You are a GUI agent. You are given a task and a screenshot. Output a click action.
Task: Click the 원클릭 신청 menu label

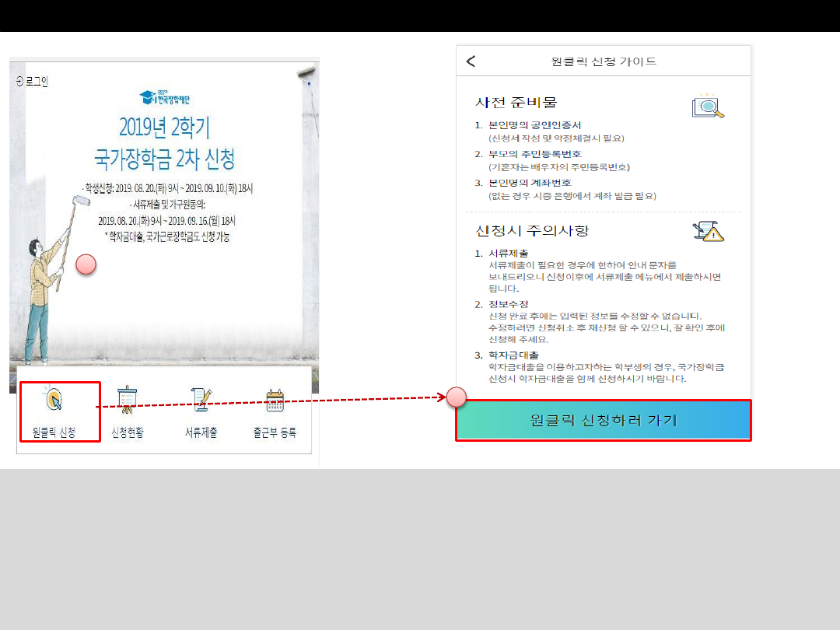coord(54,432)
